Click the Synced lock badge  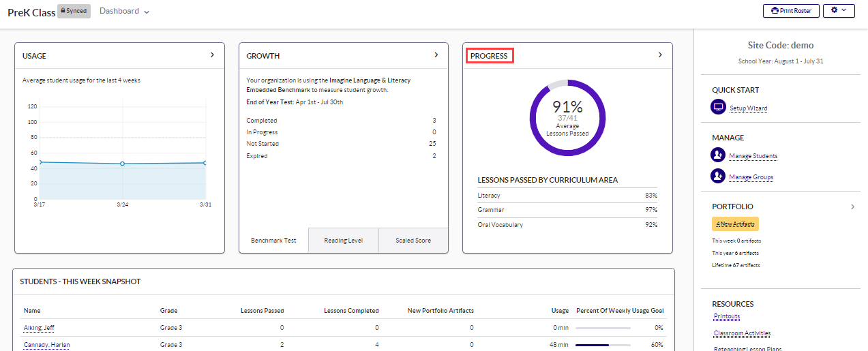click(x=74, y=12)
